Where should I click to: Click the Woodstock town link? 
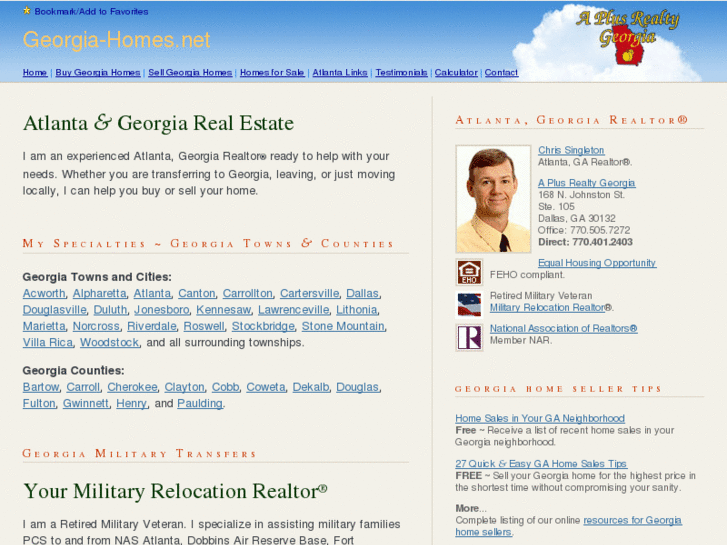point(109,342)
